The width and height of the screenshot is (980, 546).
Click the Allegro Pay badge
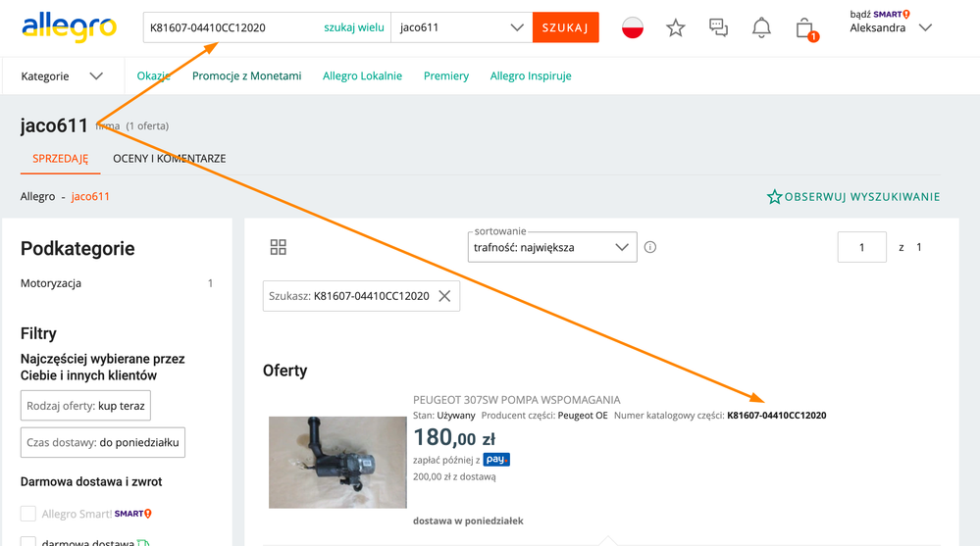pyautogui.click(x=496, y=459)
